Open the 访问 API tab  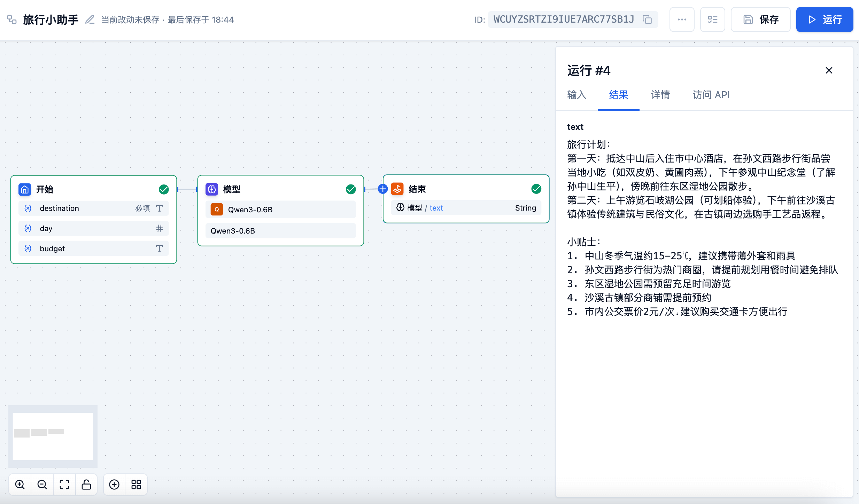click(x=711, y=95)
